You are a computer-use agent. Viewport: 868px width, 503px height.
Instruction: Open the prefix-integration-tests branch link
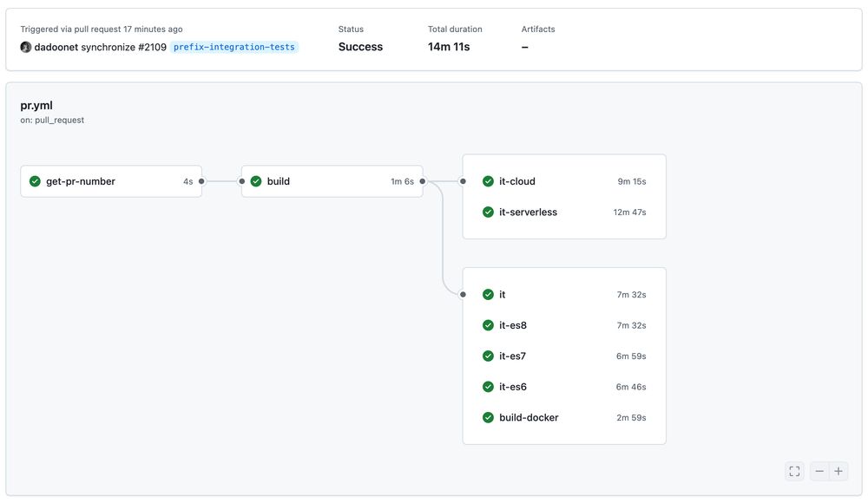[234, 47]
